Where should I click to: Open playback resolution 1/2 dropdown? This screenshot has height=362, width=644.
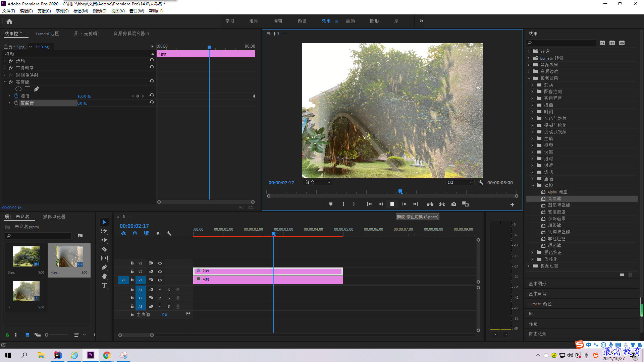pos(460,182)
